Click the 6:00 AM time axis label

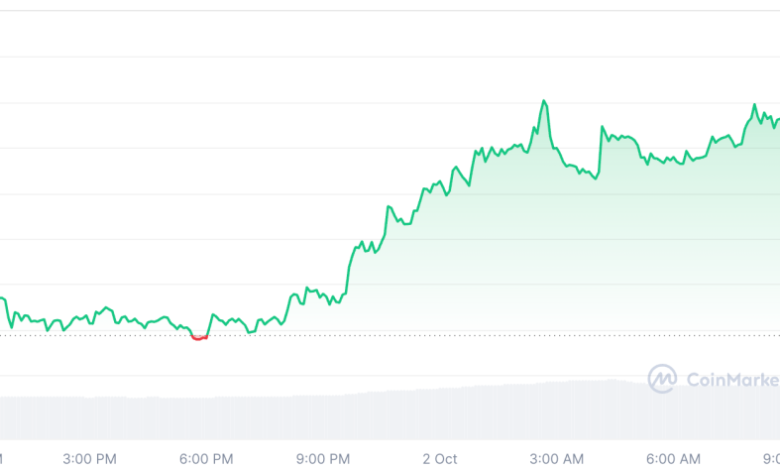[673, 458]
